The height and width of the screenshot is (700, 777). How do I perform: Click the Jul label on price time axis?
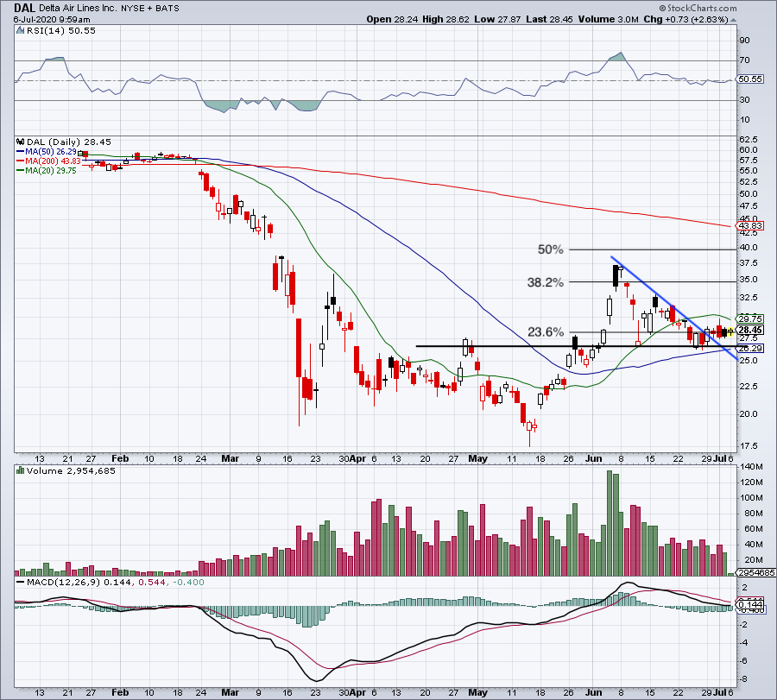[x=720, y=458]
